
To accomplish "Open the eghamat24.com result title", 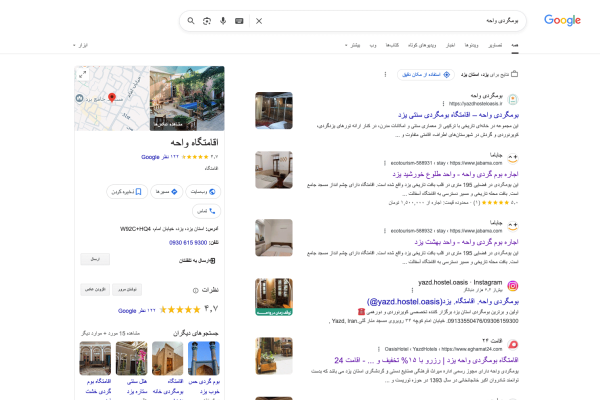I will click(x=426, y=360).
